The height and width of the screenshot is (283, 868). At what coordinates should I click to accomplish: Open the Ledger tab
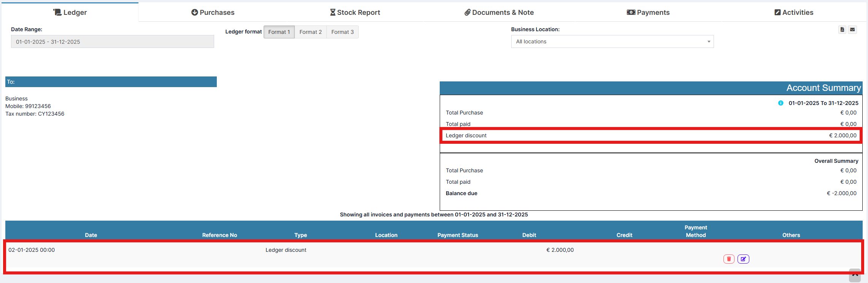[x=70, y=13]
